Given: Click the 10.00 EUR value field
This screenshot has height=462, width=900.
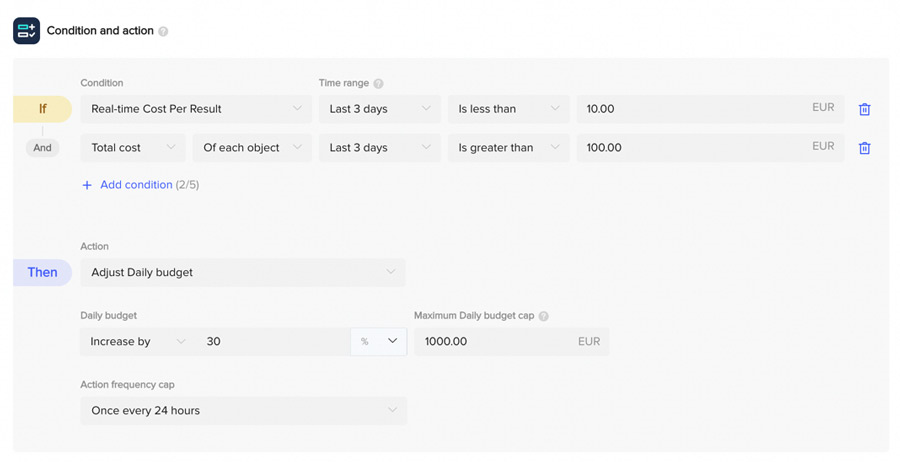Looking at the screenshot, I should click(690, 109).
